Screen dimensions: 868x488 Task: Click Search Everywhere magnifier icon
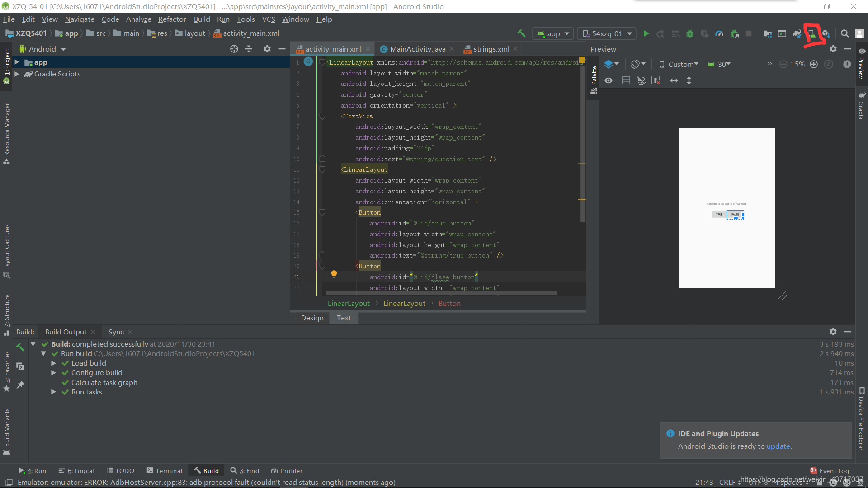(x=844, y=33)
